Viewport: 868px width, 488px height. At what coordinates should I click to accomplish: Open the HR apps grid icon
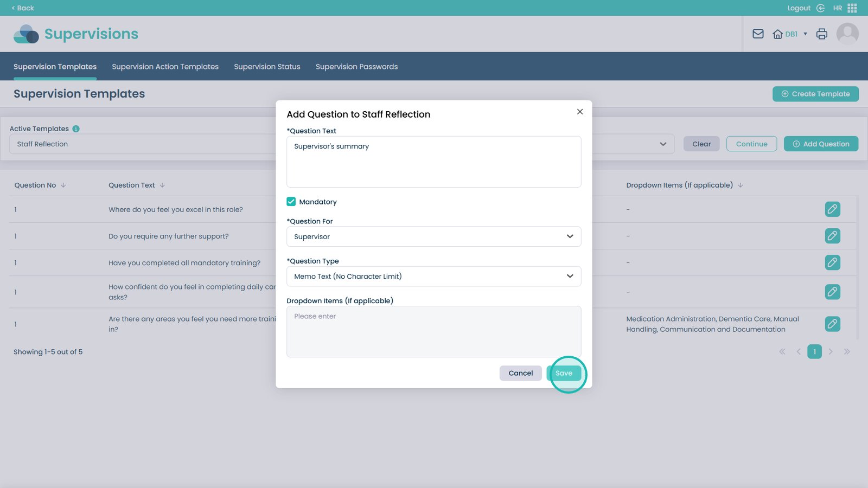(x=852, y=8)
